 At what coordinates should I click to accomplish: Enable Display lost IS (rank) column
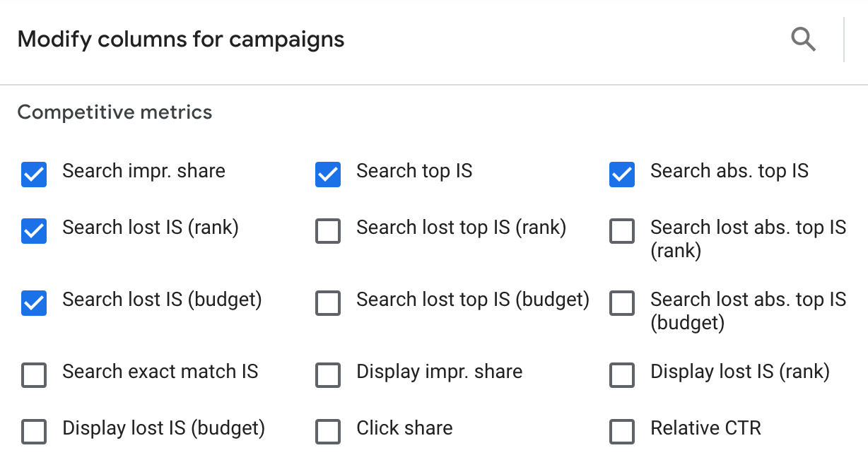coord(622,375)
